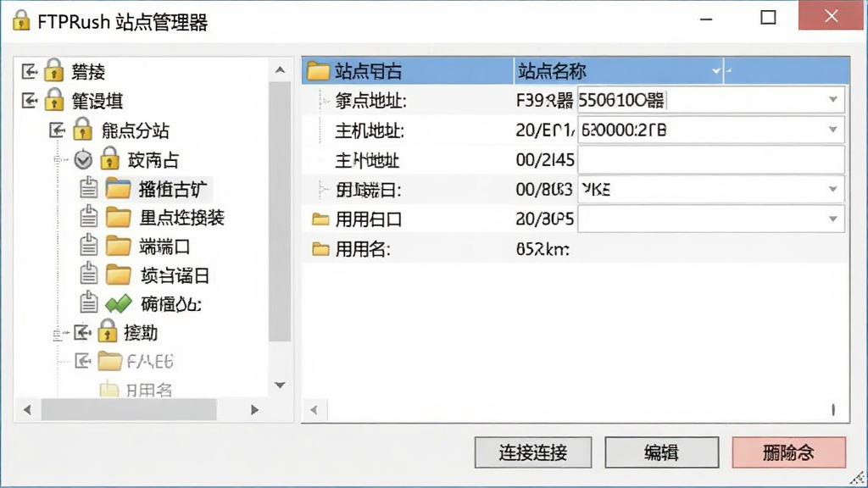Click the faded folder icon beside FALE6
Image resolution: width=868 pixels, height=488 pixels.
[x=109, y=361]
